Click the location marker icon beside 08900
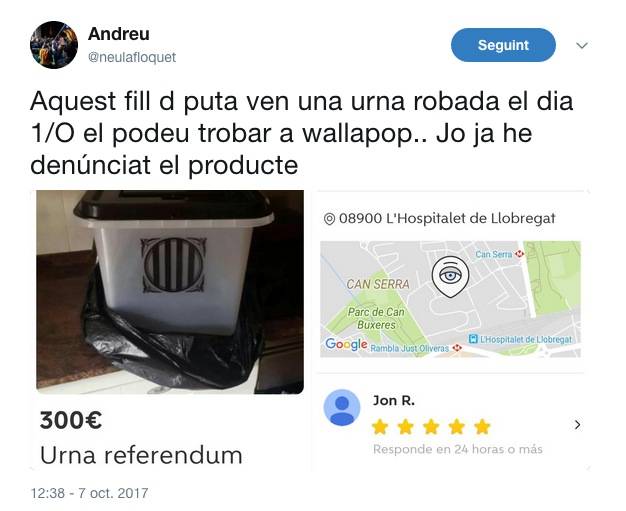 click(329, 219)
